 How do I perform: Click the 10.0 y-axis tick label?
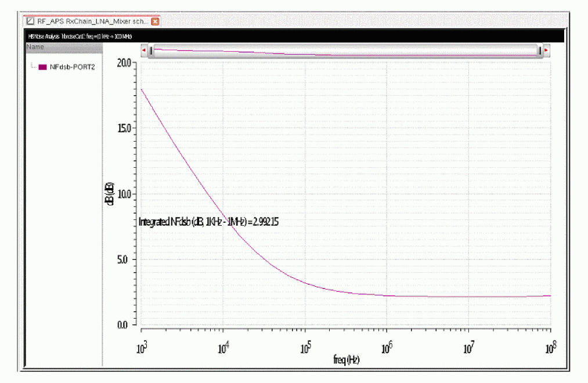click(124, 194)
